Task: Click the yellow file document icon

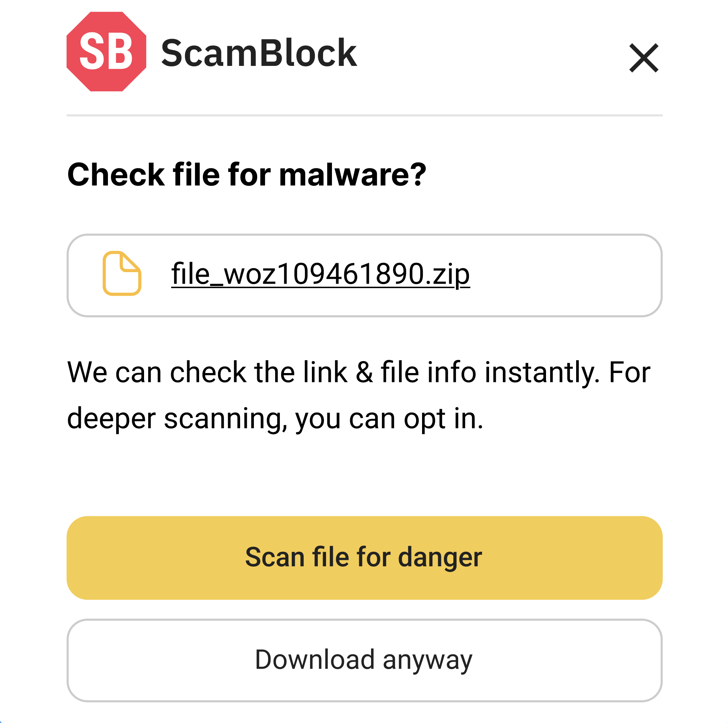Action: point(122,273)
